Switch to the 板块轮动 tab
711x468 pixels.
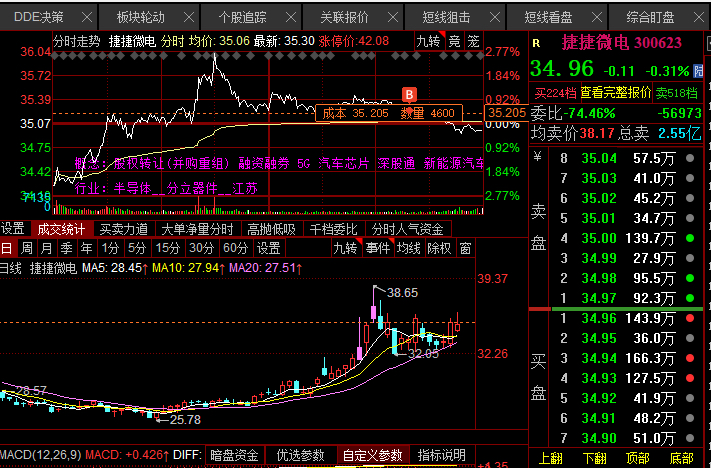click(x=141, y=18)
